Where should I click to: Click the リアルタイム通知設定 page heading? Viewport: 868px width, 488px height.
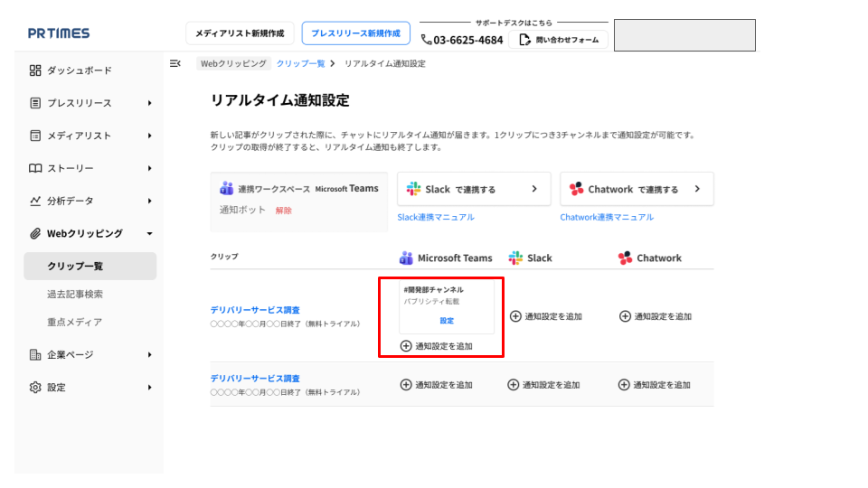pos(280,100)
